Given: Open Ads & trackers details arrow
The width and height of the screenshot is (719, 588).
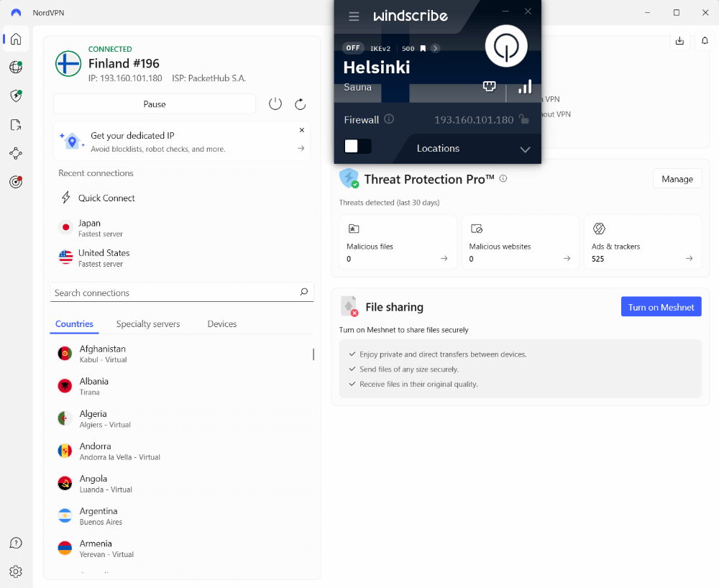Looking at the screenshot, I should click(690, 259).
